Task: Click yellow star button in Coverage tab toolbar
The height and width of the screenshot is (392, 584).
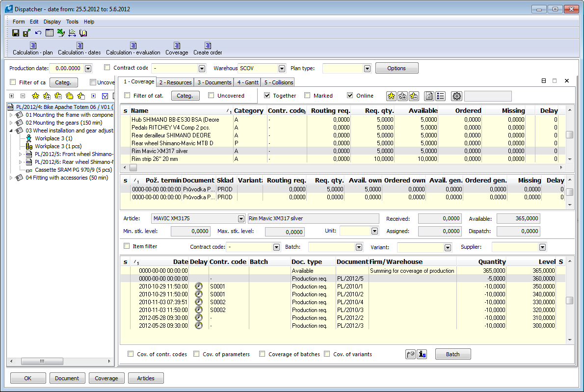Action: tap(391, 96)
